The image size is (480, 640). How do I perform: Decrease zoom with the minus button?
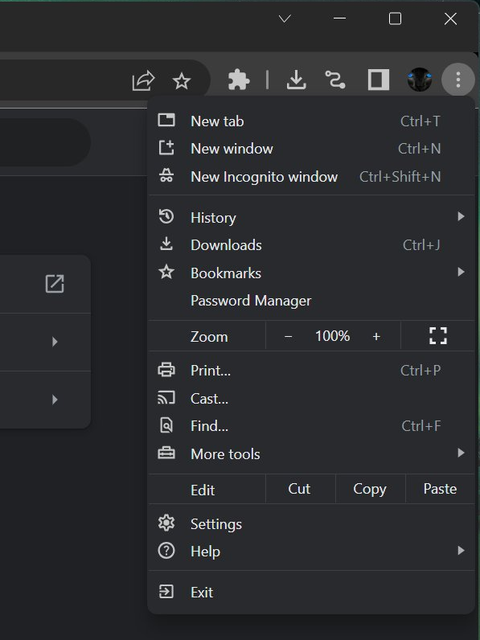tap(288, 336)
